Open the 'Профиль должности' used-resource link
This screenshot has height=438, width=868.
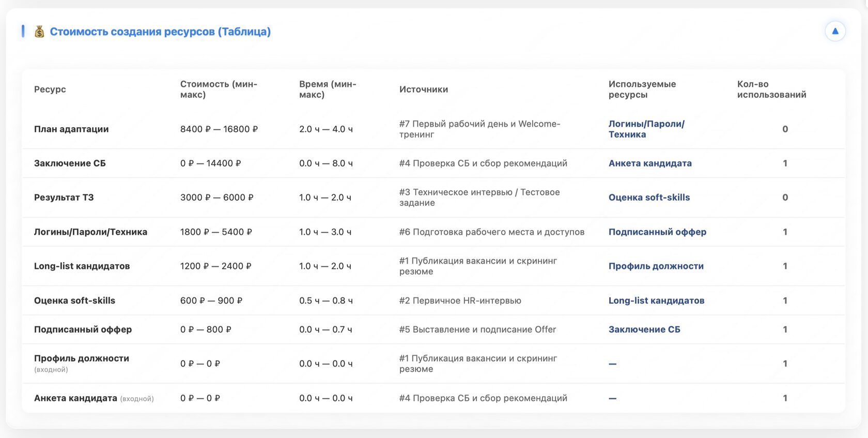coord(656,266)
